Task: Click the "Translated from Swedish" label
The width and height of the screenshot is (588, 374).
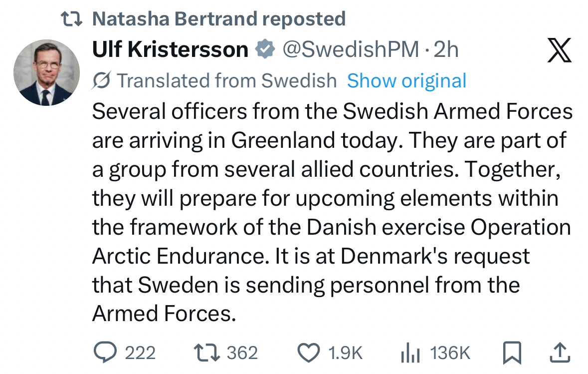Action: click(226, 80)
